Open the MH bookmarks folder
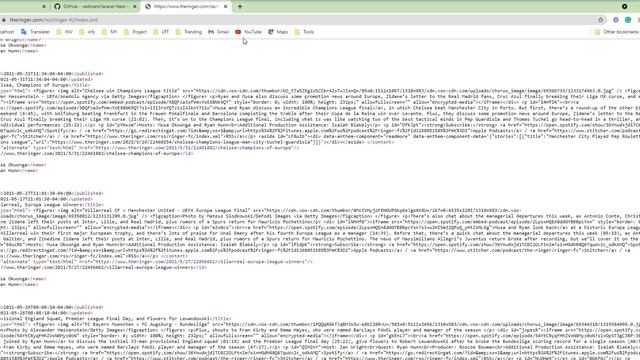Screen dimensions: 640x360 [109, 32]
